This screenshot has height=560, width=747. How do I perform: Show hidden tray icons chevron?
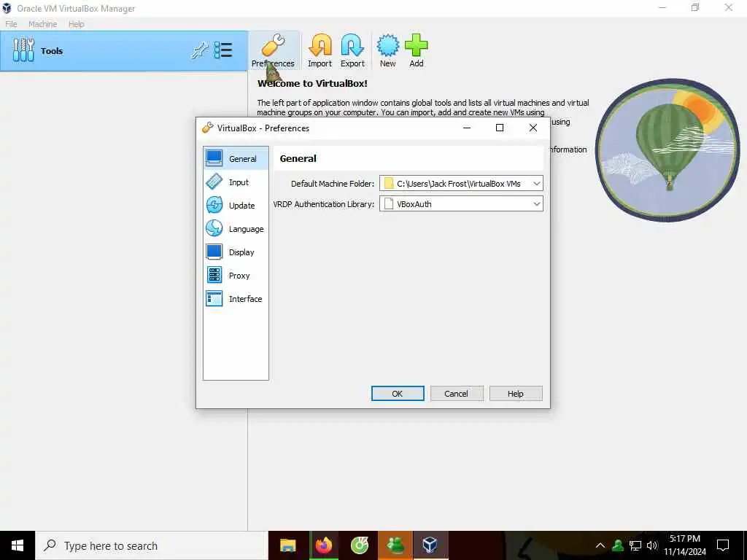point(600,545)
